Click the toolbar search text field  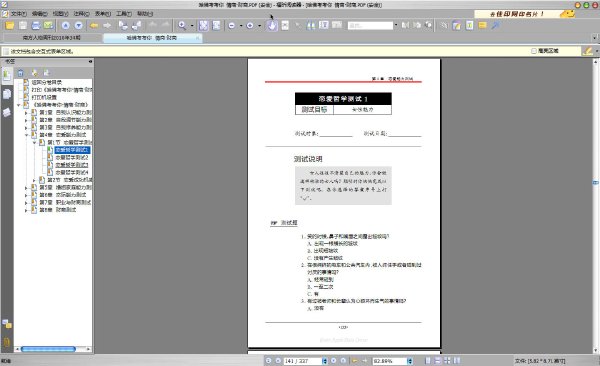point(370,26)
